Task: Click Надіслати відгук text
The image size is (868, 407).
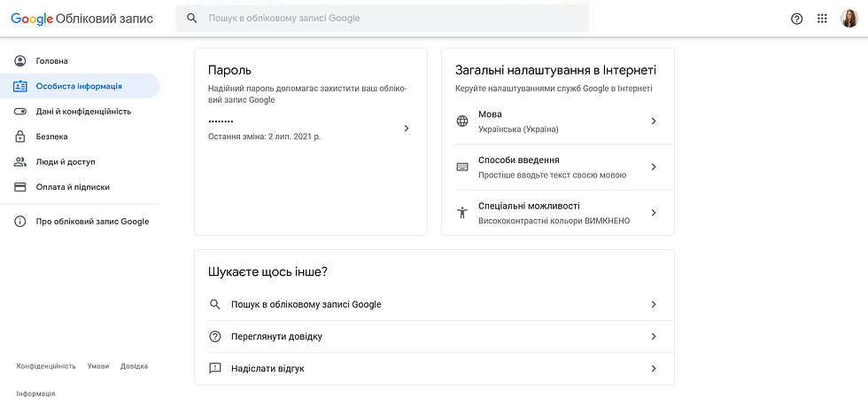Action: [x=267, y=368]
